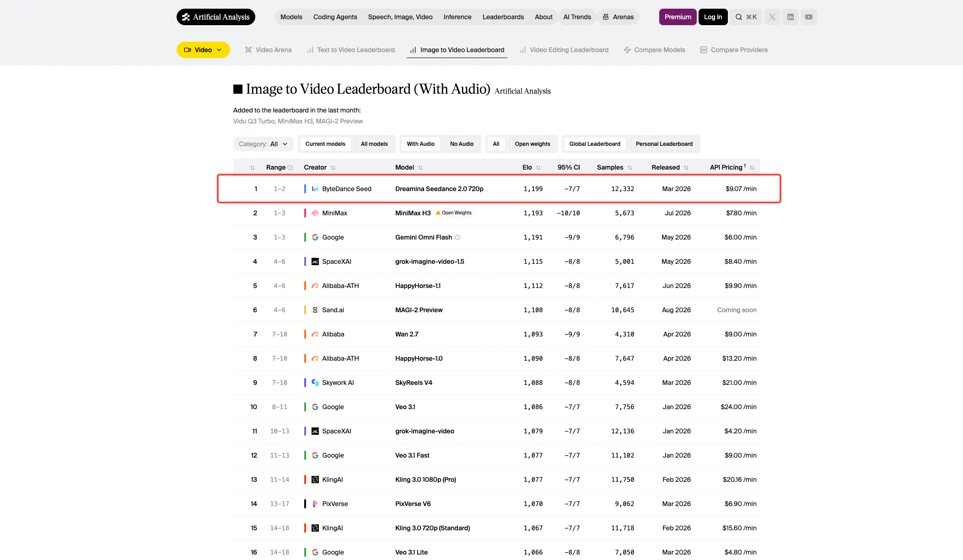Select the All models filter
Screen dimensions: 963x560
point(374,144)
